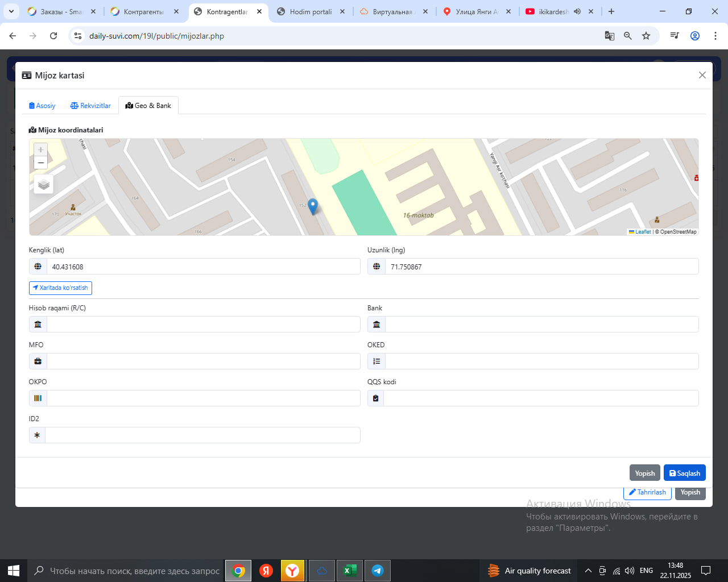Switch to the Asosiy tab
Image resolution: width=728 pixels, height=582 pixels.
click(42, 106)
